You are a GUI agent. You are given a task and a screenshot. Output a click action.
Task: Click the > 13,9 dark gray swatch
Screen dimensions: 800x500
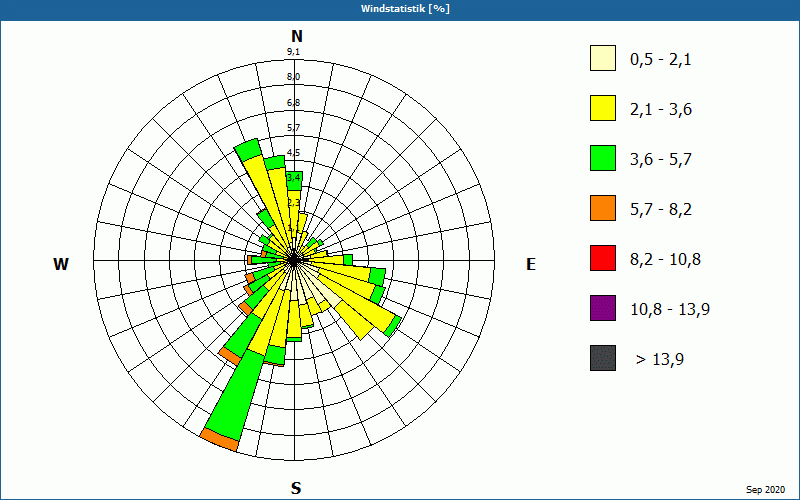point(603,358)
